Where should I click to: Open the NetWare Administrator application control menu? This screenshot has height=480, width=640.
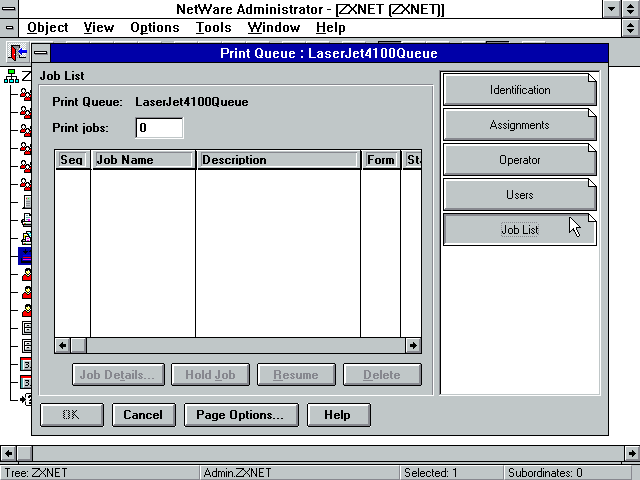coord(9,9)
